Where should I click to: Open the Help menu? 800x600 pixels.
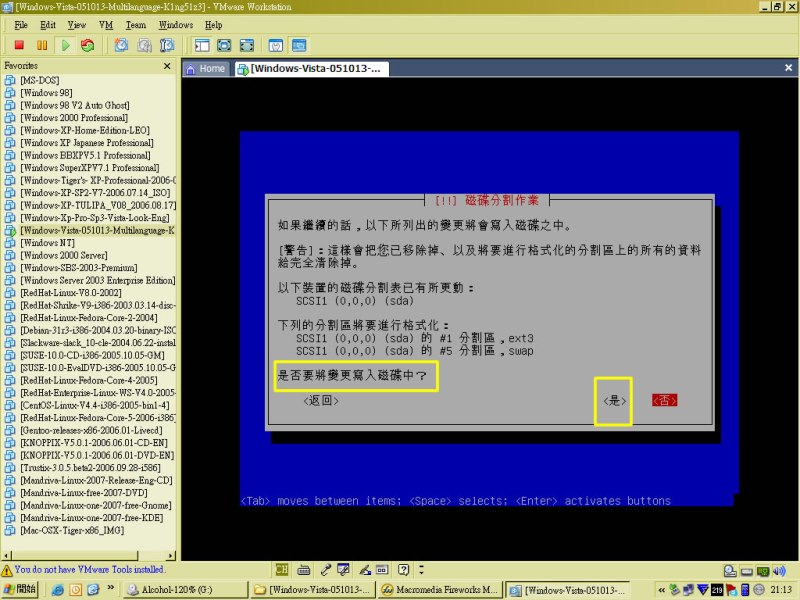[x=213, y=25]
